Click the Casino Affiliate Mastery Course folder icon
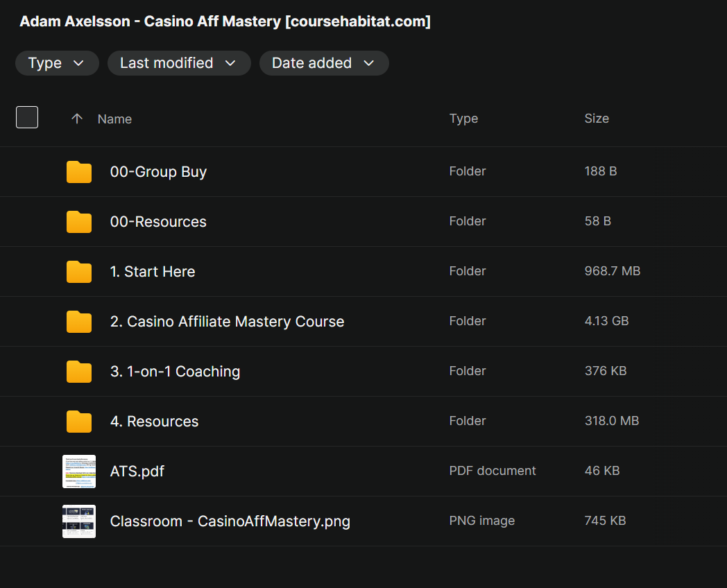 pyautogui.click(x=79, y=322)
